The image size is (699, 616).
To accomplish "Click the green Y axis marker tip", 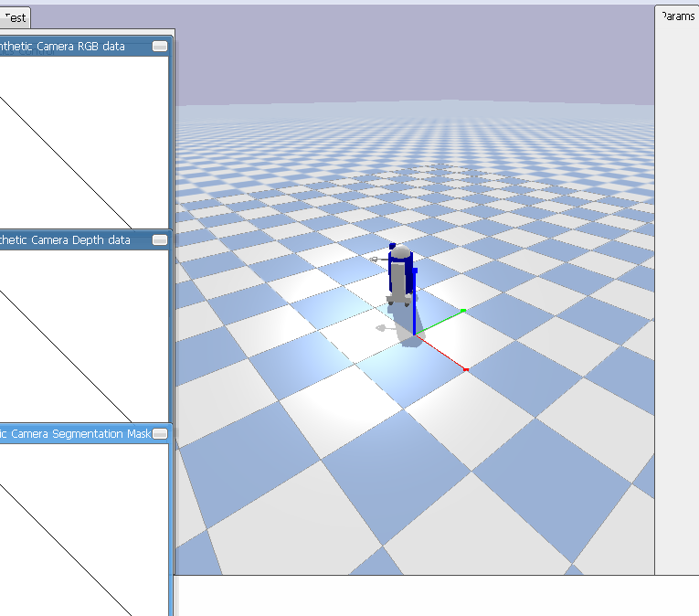I will 463,310.
